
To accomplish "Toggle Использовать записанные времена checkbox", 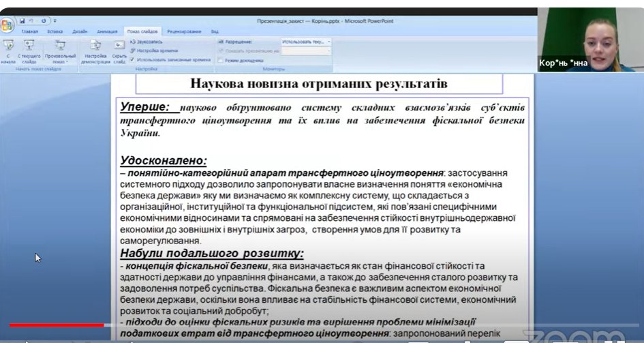I will (132, 59).
